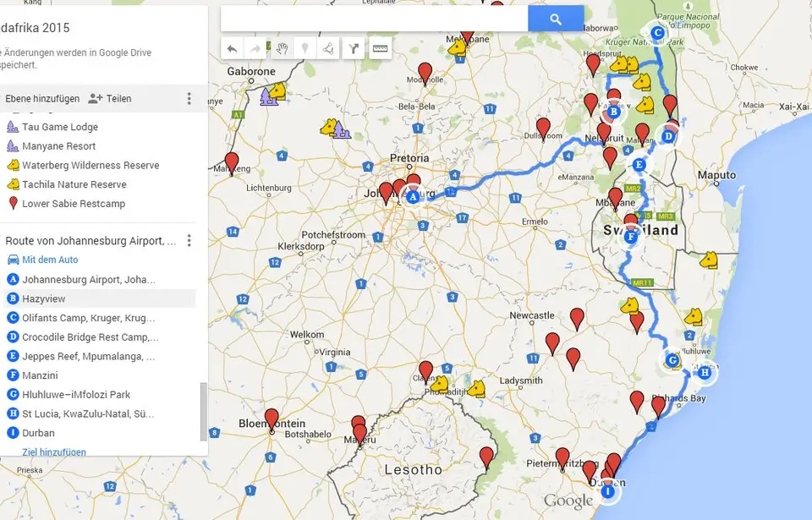The image size is (812, 520).
Task: Click route marker G on map
Action: tap(672, 360)
